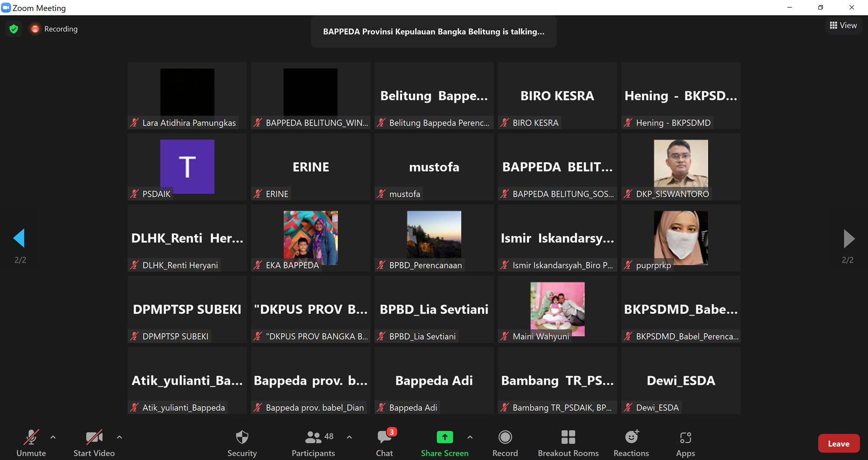The image size is (868, 460).
Task: Select DKP_SISWANTORO participant tile
Action: pos(681,167)
